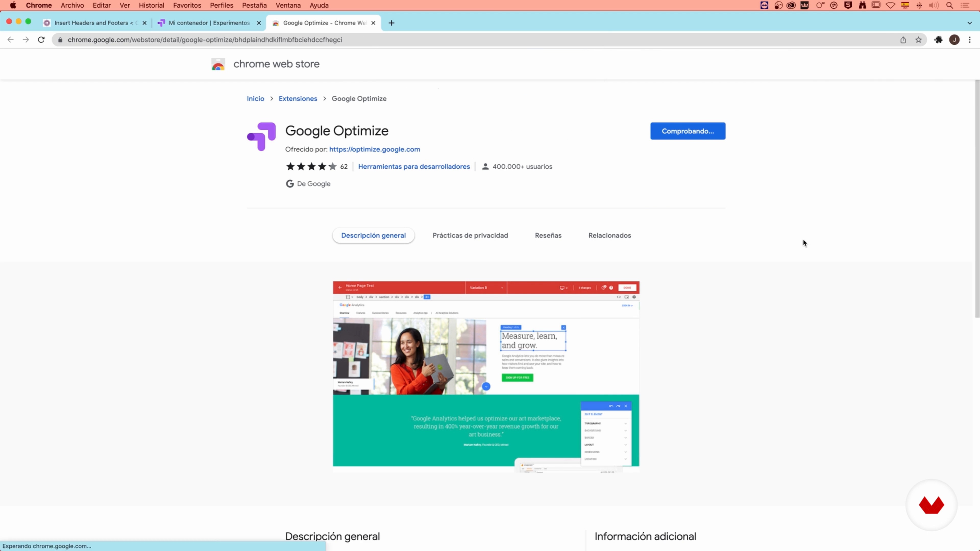Close the Mi contenedor tab
Screen dimensions: 980x551
point(259,23)
